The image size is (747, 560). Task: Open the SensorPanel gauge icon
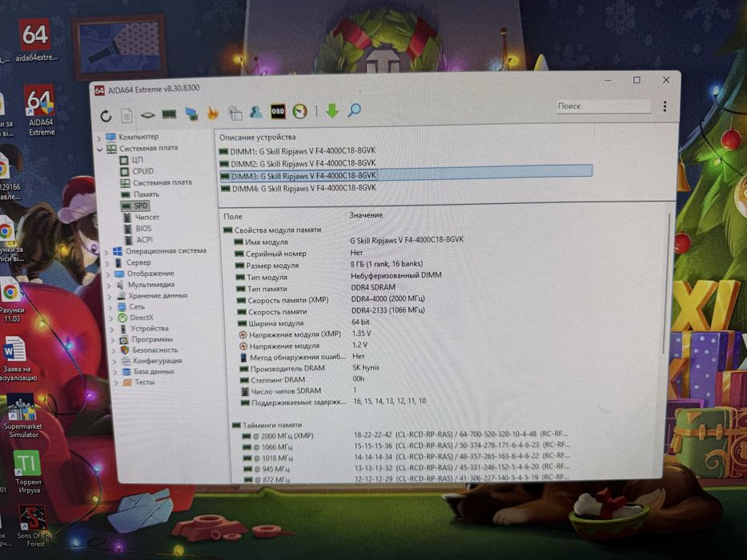tap(299, 111)
